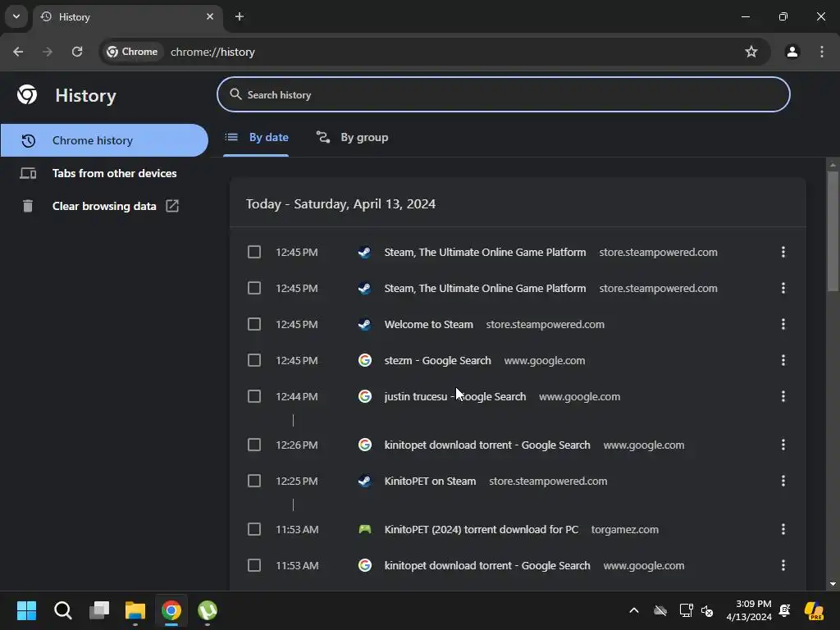
Task: Open more actions for torgamez.com entry
Action: click(783, 529)
